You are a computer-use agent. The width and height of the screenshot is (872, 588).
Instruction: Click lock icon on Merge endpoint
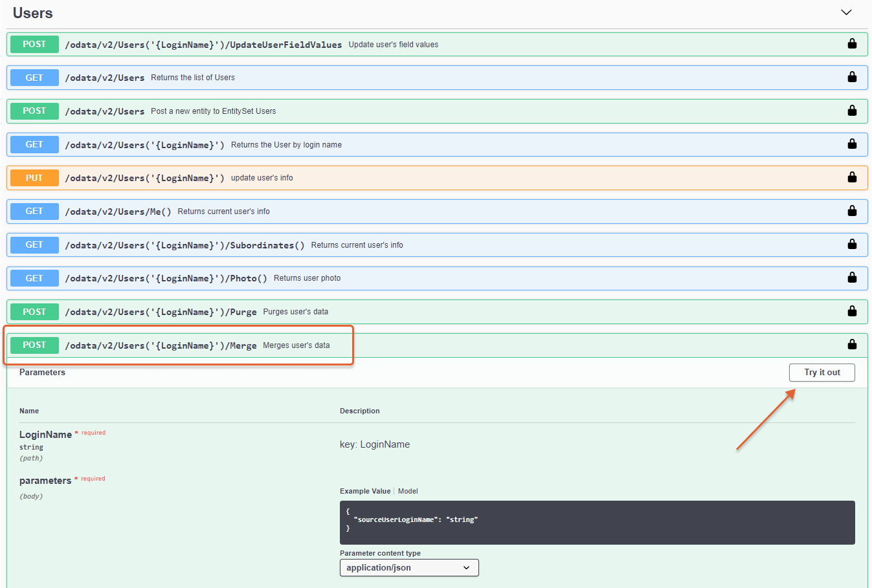(852, 345)
